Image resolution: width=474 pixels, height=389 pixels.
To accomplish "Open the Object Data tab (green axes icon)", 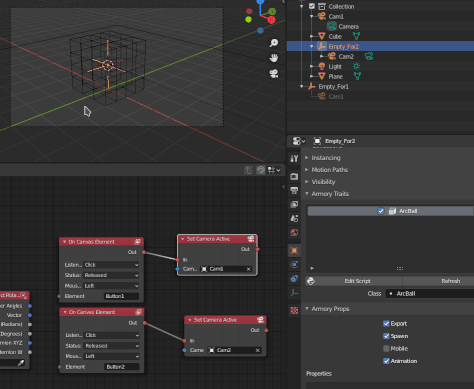I will pyautogui.click(x=294, y=293).
